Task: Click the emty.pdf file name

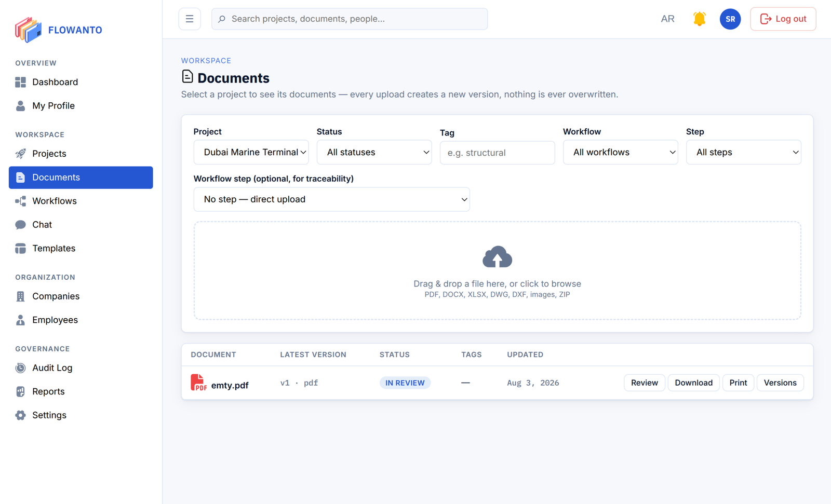Action: click(x=230, y=385)
